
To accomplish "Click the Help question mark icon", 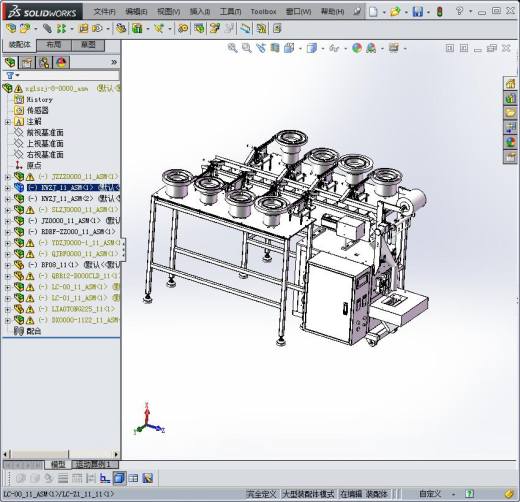I will 460,11.
